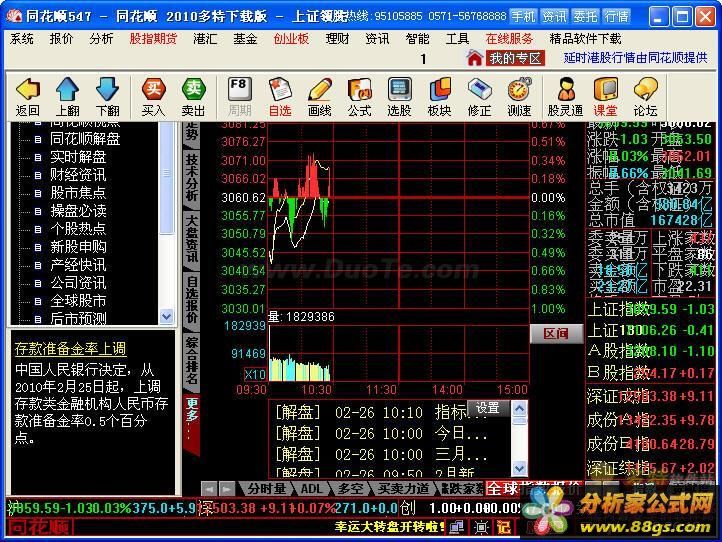Select the ADL bottom tab
Viewport: 722px width, 542px height.
[x=312, y=489]
